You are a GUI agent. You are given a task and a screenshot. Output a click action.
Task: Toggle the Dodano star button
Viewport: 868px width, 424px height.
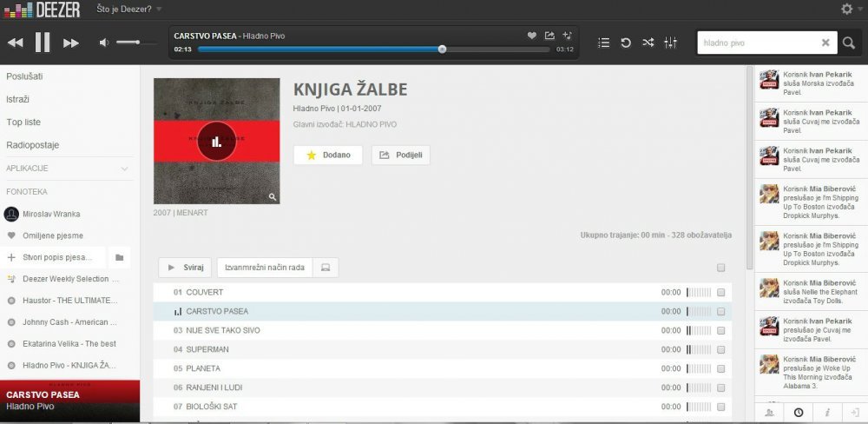click(328, 156)
